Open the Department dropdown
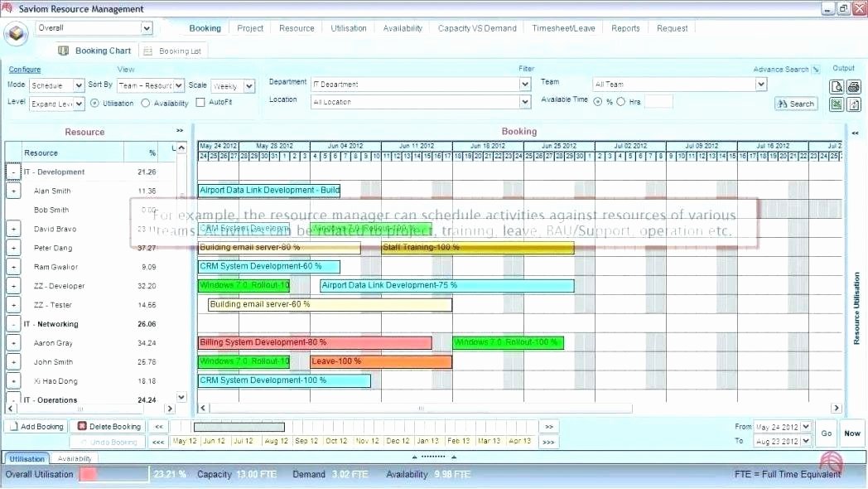 (x=525, y=85)
